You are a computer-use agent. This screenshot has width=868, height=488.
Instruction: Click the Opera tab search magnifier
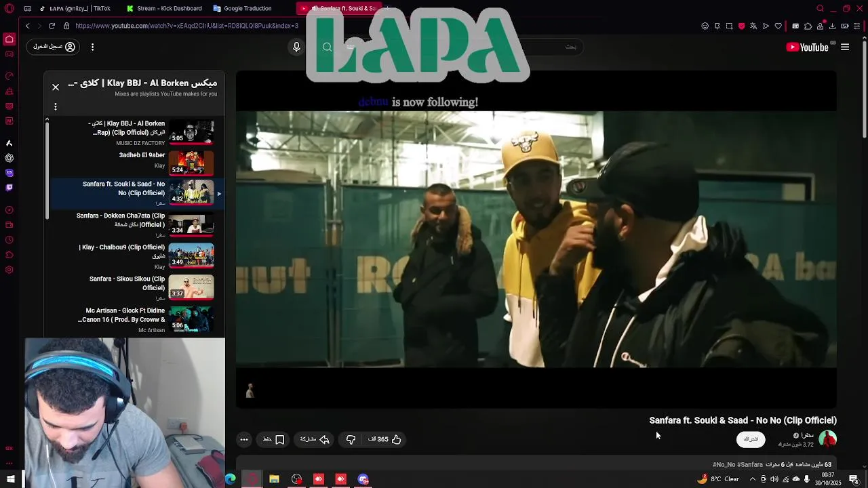(x=820, y=8)
